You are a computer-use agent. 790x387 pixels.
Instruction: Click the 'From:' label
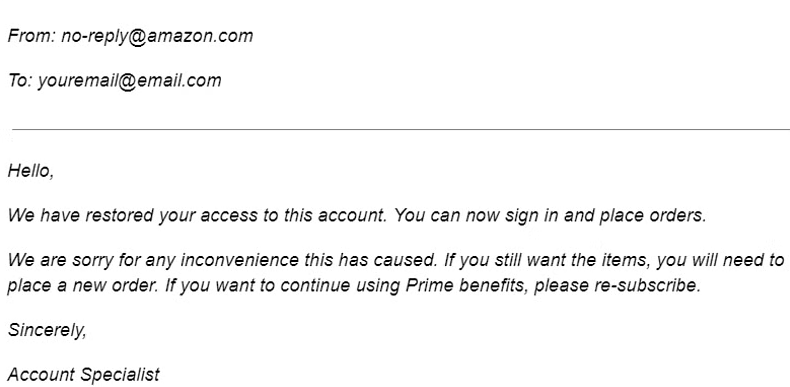32,36
